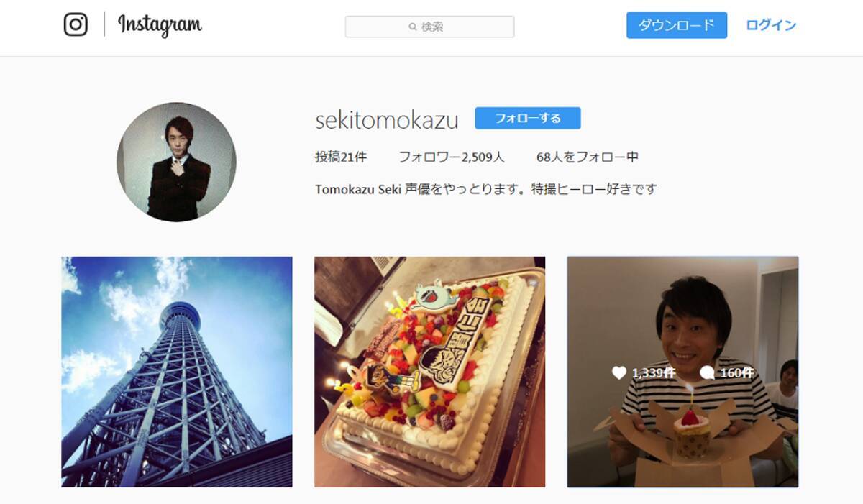Click the magnifier icon in search box
Screen dimensions: 863x504
[413, 27]
